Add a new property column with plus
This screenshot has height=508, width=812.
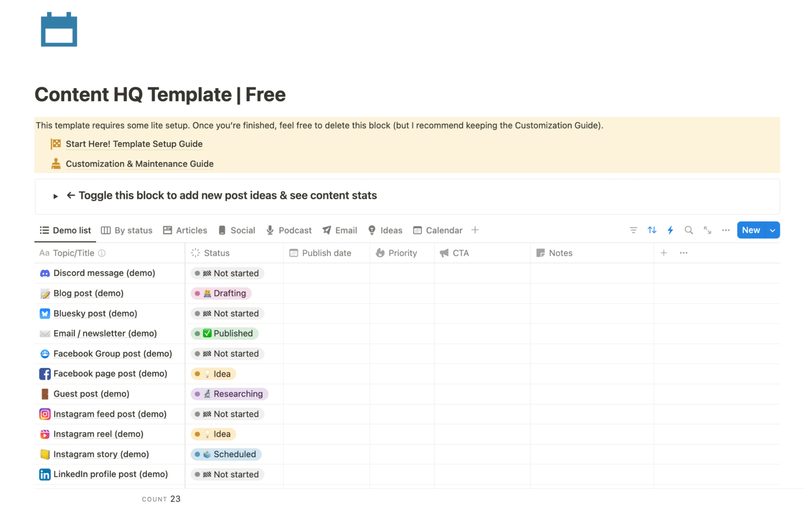[x=664, y=253]
